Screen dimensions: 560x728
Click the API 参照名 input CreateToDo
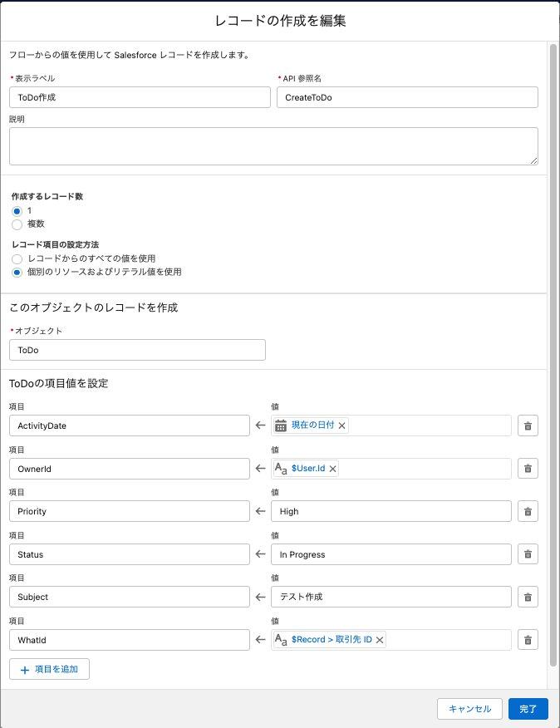pyautogui.click(x=408, y=97)
